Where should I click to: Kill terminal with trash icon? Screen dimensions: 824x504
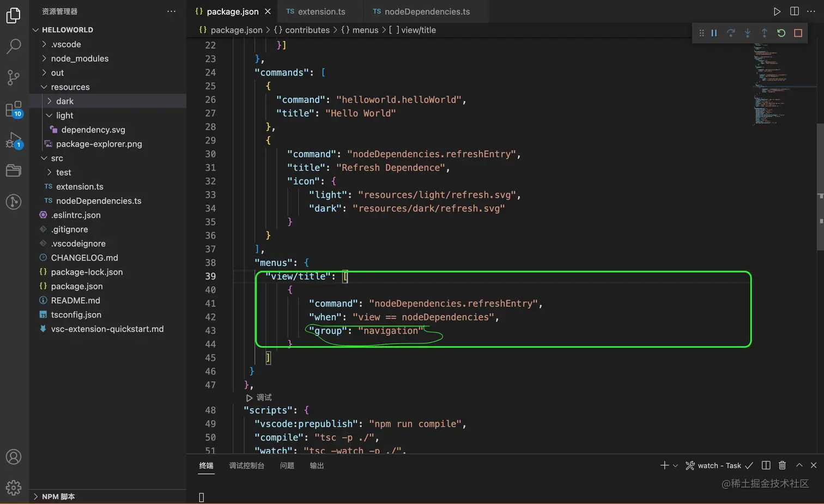click(x=782, y=465)
